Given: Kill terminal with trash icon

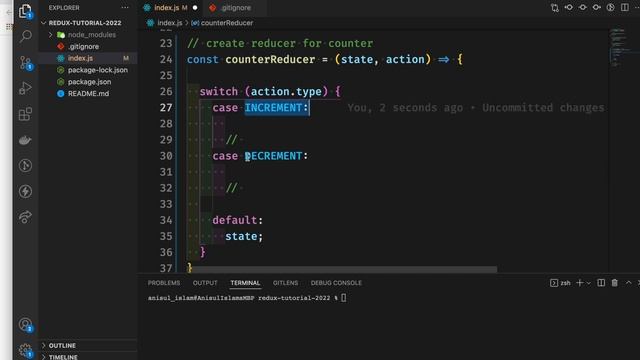Looking at the screenshot, I should point(615,283).
